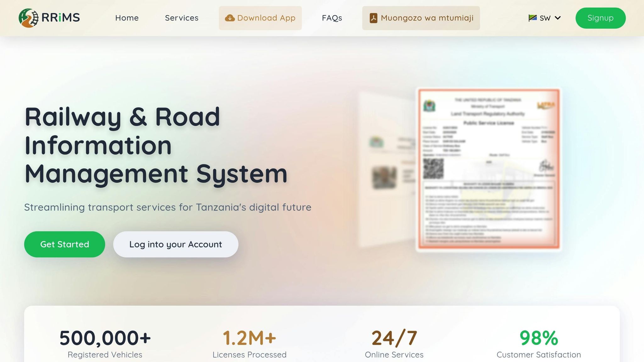Open the Services menu item
Image resolution: width=644 pixels, height=362 pixels.
[181, 18]
